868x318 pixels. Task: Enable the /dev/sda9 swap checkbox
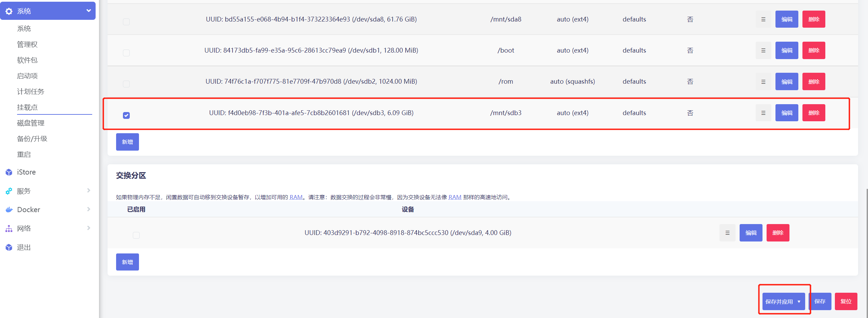[136, 235]
